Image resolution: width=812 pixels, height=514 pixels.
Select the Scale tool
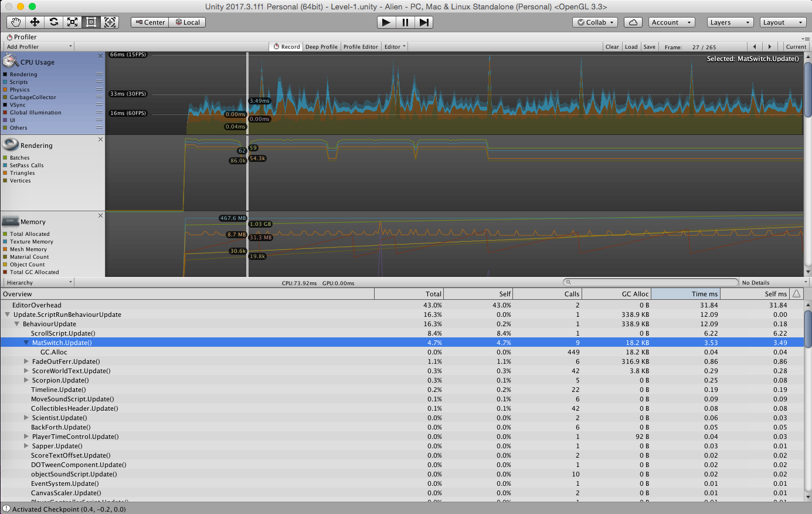pyautogui.click(x=72, y=22)
